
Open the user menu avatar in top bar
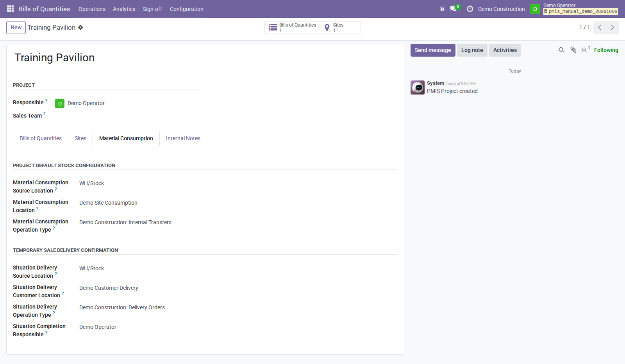pyautogui.click(x=535, y=9)
